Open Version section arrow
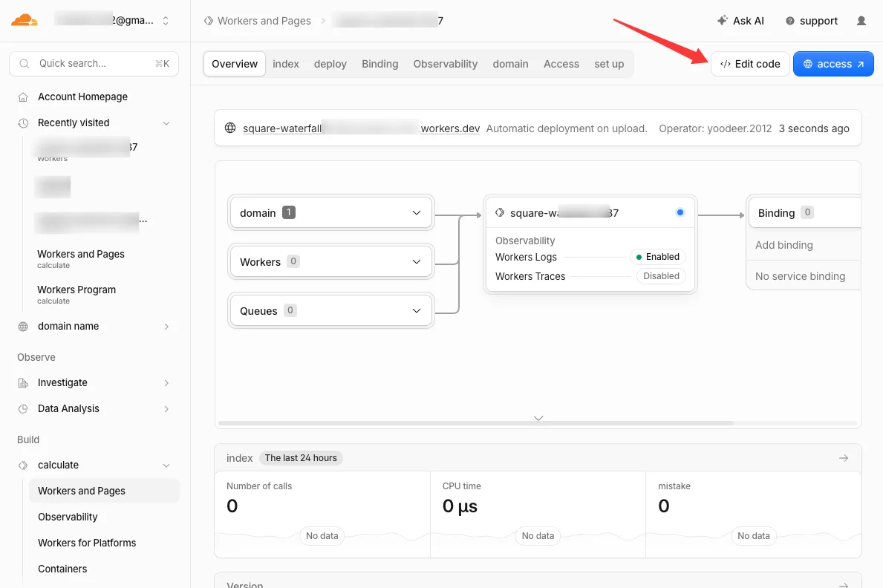Screen dimensions: 883x588 click(x=844, y=585)
